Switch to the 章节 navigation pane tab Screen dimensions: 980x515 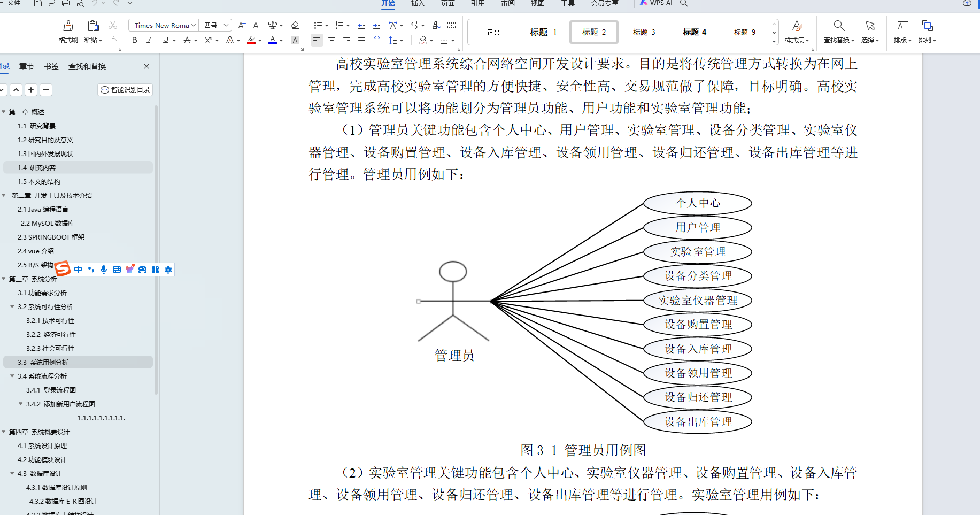click(27, 66)
